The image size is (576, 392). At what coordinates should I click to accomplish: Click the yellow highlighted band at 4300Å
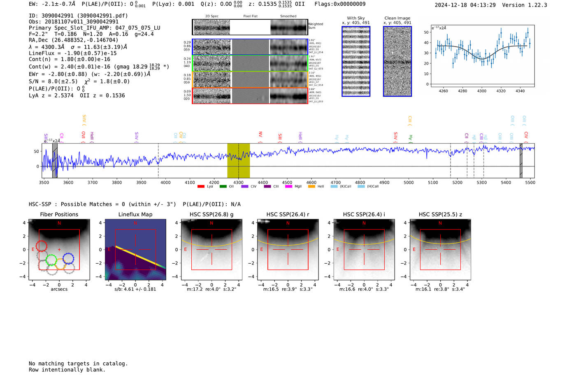coord(239,161)
